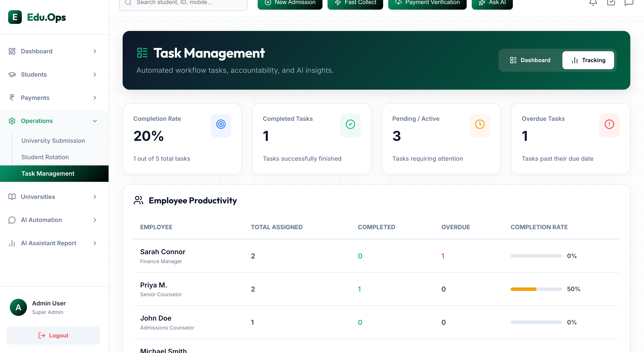Viewport: 644px width, 353px height.
Task: Open Student Rotation submenu item
Action: point(45,157)
